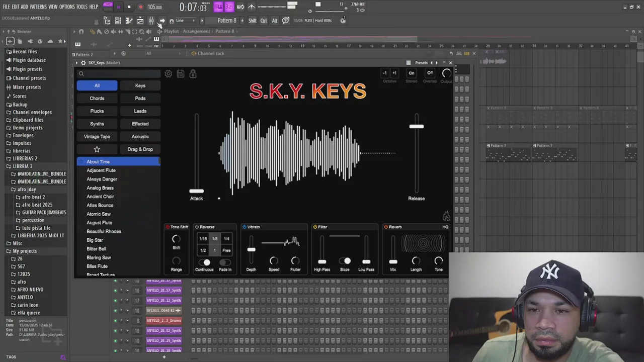Open the FILE menu
Screen dimensions: 644x362
pyautogui.click(x=6, y=7)
